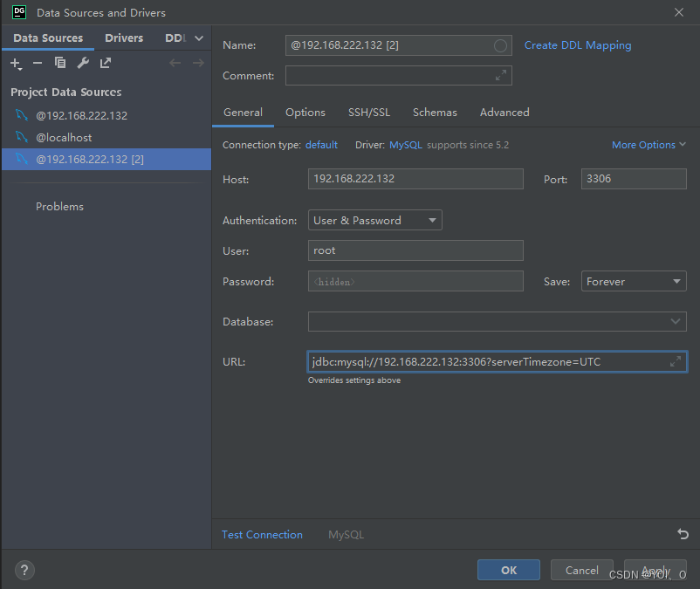Click the forward navigation arrow
Image resolution: width=700 pixels, height=589 pixels.
point(198,62)
